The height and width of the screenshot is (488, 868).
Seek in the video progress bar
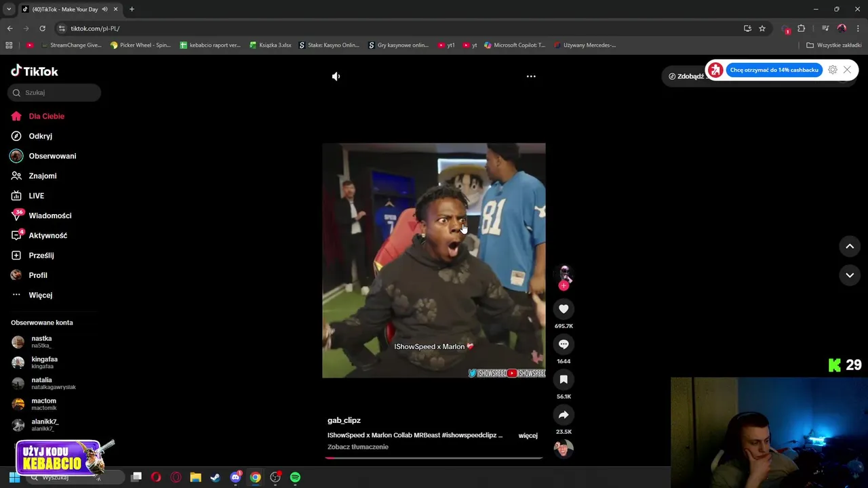point(434,458)
